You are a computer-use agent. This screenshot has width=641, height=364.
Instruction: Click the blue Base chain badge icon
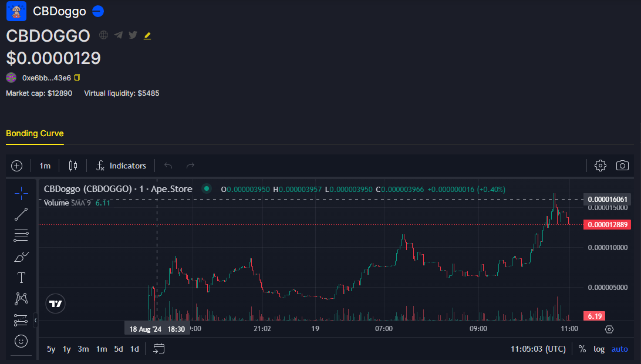coord(98,12)
